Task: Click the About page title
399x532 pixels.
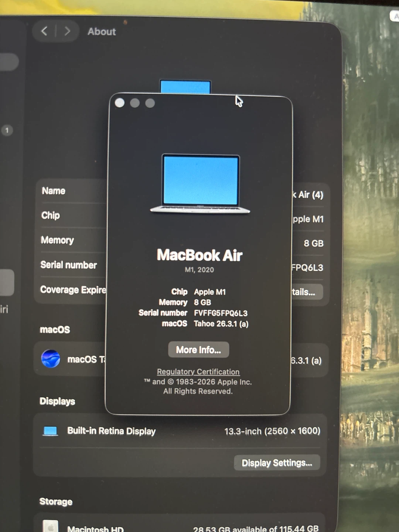Action: point(102,31)
